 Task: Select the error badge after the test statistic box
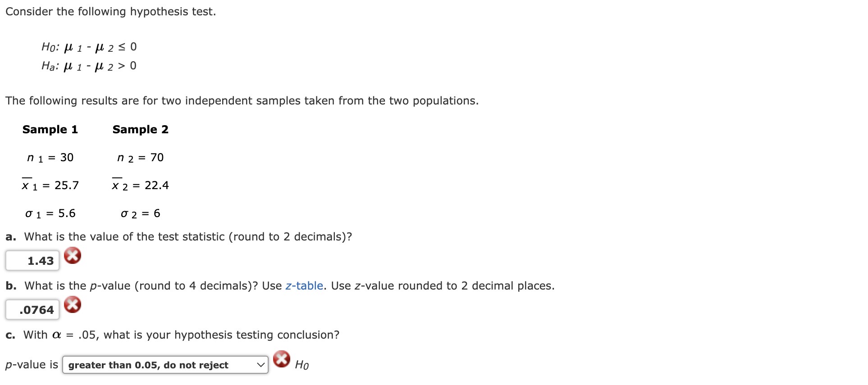pos(73,256)
